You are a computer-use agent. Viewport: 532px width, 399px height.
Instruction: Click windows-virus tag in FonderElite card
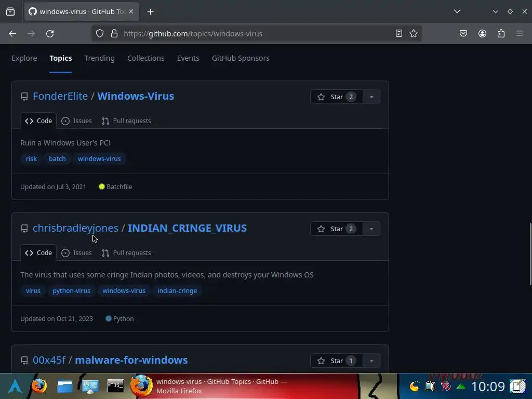pyautogui.click(x=99, y=159)
